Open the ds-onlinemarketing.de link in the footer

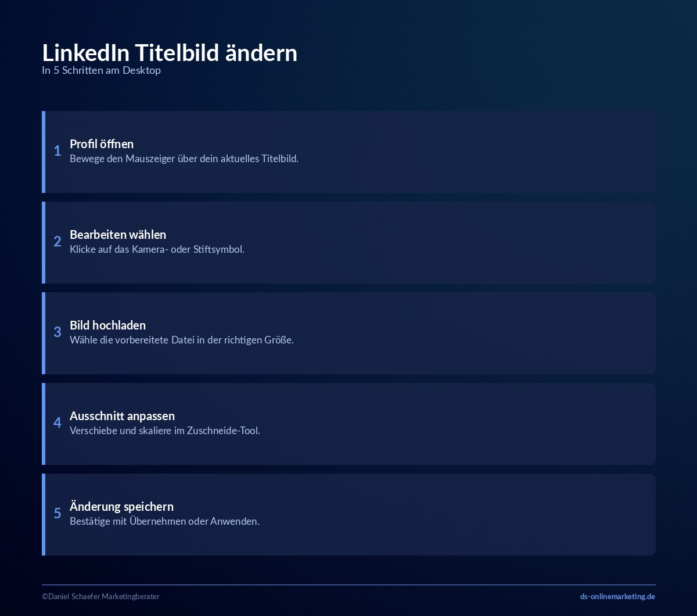coord(617,596)
